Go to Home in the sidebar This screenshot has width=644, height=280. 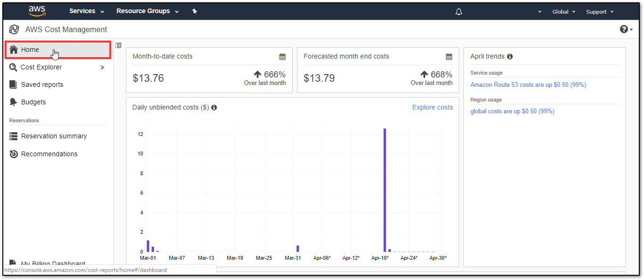58,50
